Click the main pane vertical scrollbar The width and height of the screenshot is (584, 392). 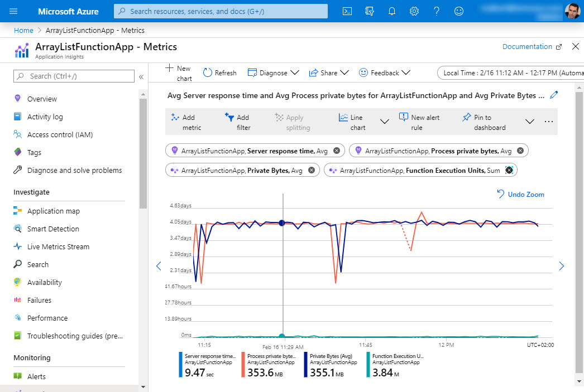click(x=579, y=233)
